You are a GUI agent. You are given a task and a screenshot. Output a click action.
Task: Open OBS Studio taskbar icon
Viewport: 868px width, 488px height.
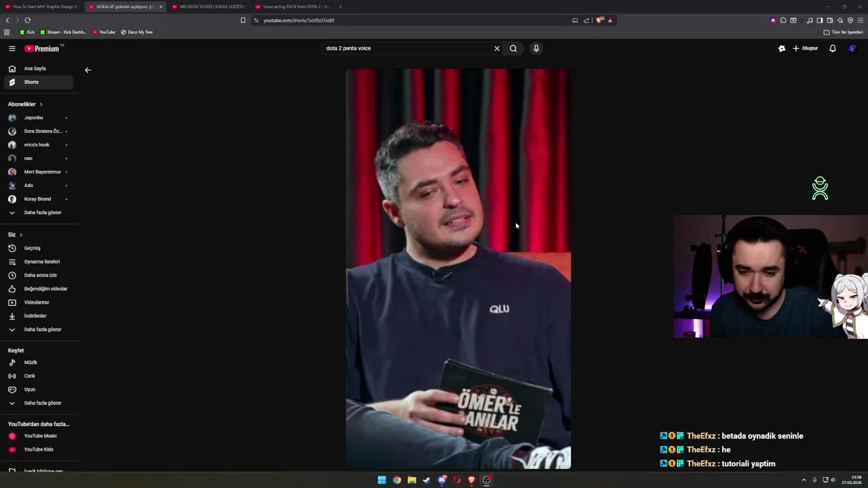click(x=486, y=480)
